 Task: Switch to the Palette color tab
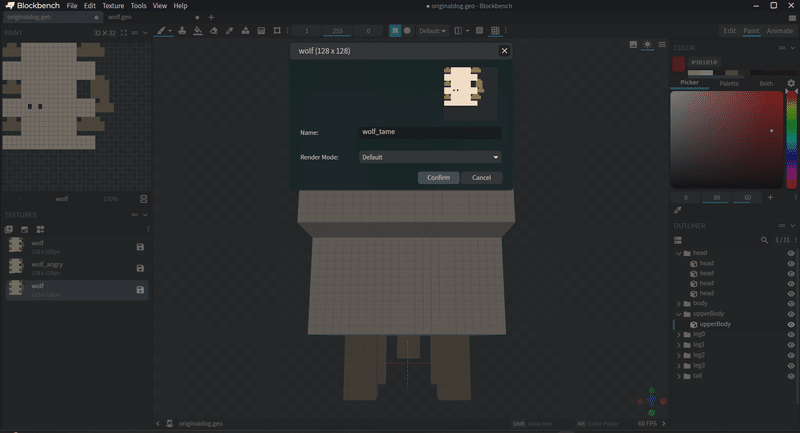point(729,84)
